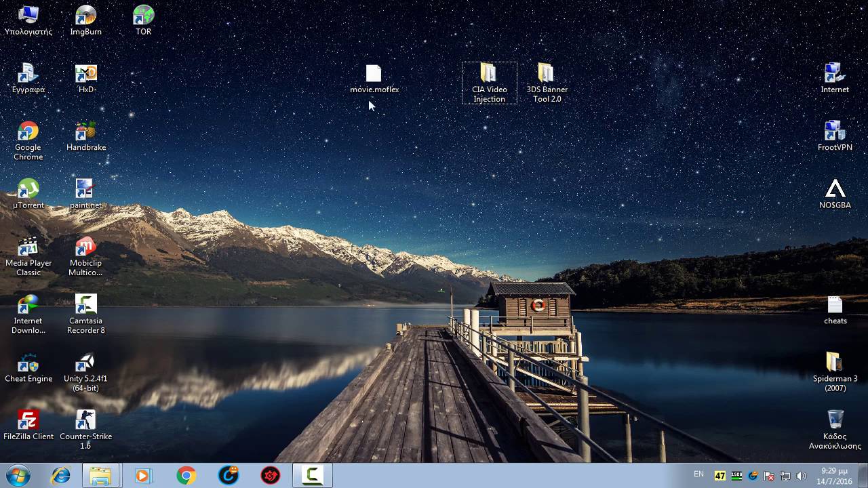The width and height of the screenshot is (868, 488).
Task: Select the NO$GBA emulator icon
Action: [835, 195]
